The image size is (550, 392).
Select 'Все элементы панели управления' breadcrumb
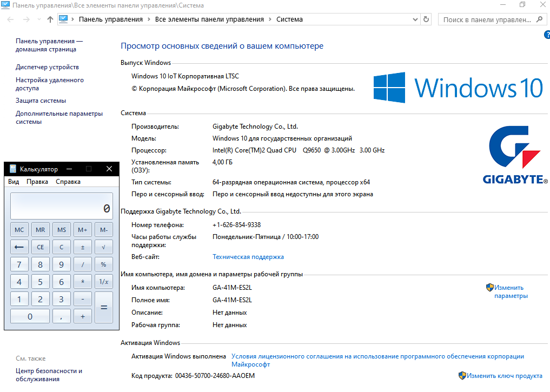pyautogui.click(x=209, y=19)
